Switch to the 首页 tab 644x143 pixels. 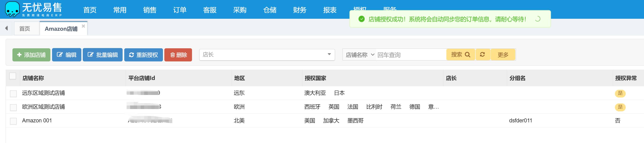click(x=25, y=29)
